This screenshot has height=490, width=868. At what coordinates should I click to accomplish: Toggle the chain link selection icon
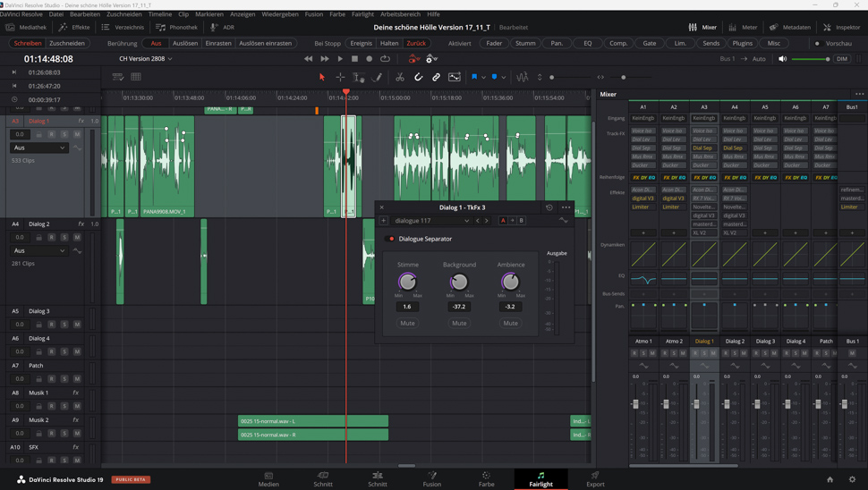click(x=436, y=78)
